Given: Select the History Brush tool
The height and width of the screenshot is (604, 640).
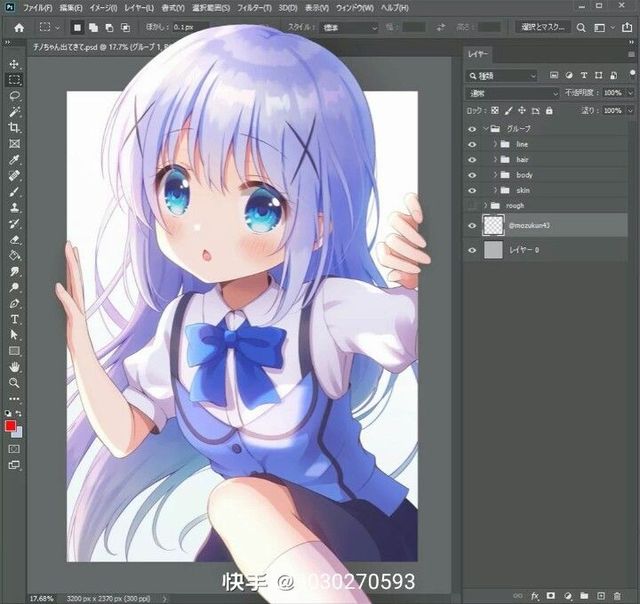Looking at the screenshot, I should 14,224.
